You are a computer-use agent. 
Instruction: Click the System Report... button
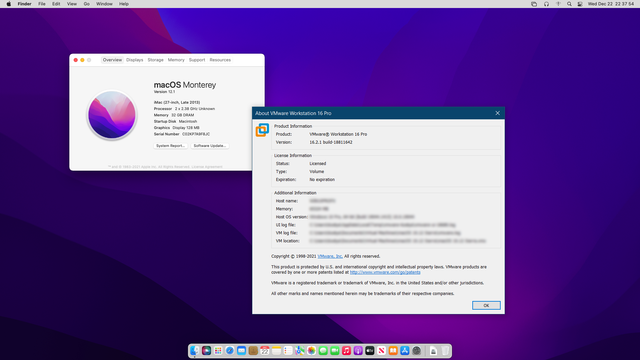pyautogui.click(x=171, y=146)
